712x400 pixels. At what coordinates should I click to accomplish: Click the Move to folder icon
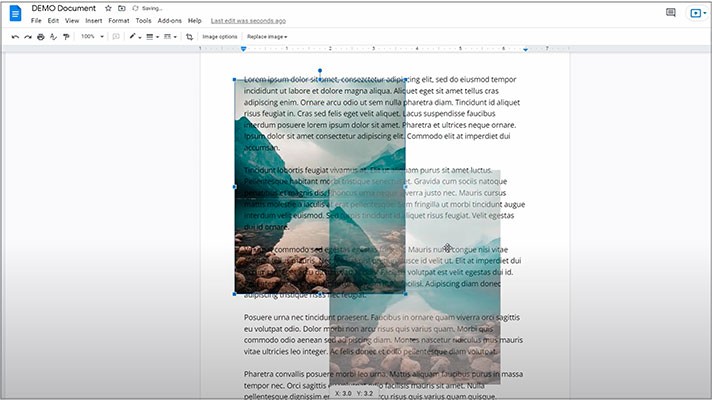click(122, 8)
